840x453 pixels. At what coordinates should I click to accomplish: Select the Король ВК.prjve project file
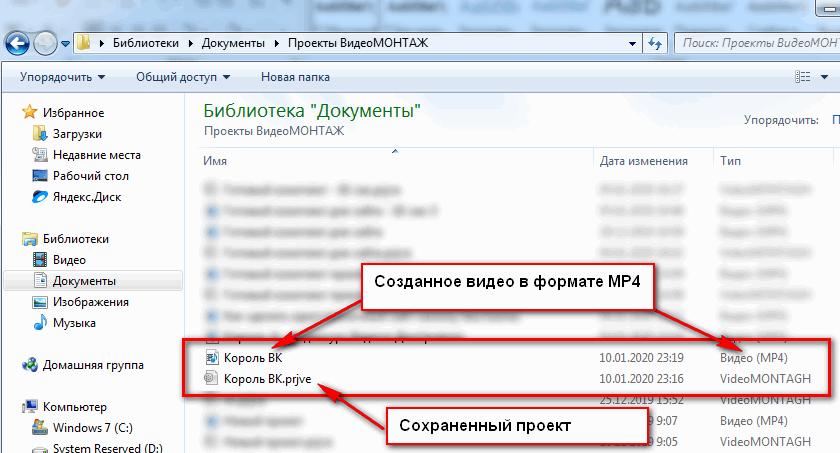tap(267, 379)
